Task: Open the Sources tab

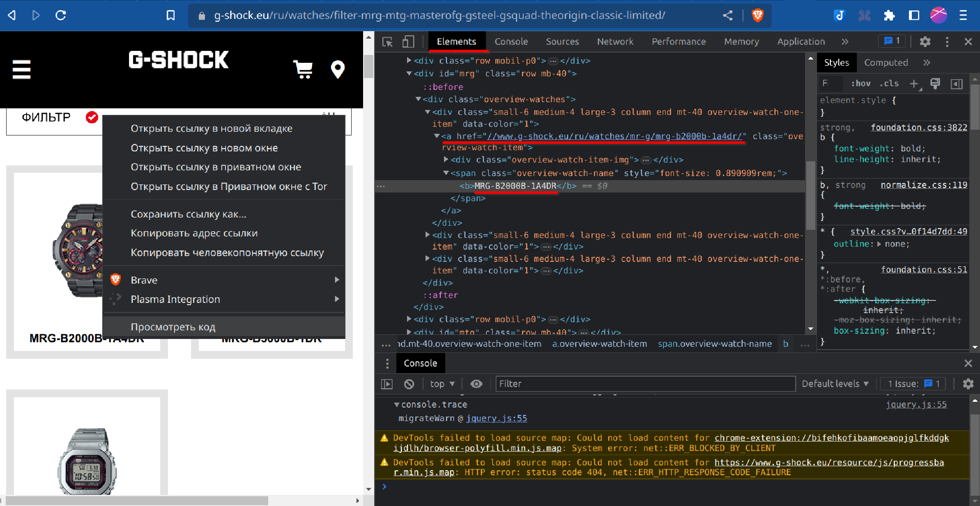Action: (x=562, y=42)
